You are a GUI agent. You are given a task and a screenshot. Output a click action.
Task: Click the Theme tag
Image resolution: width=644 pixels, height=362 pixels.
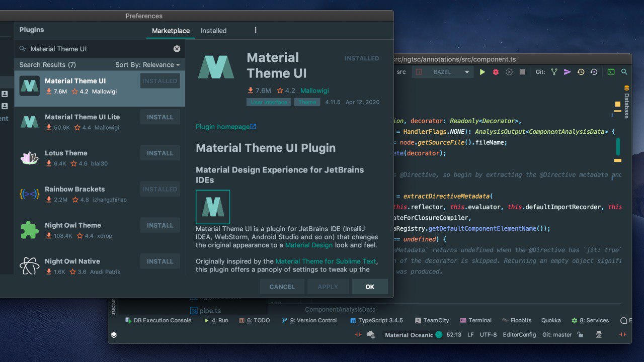pyautogui.click(x=307, y=102)
